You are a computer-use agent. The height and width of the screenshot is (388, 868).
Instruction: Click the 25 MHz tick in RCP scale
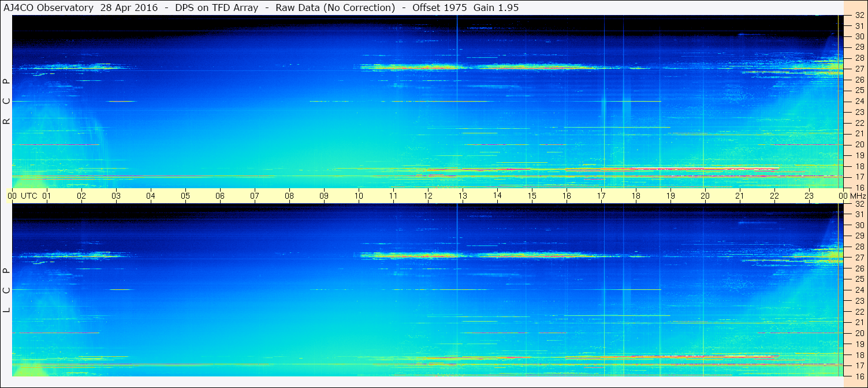[x=859, y=90]
